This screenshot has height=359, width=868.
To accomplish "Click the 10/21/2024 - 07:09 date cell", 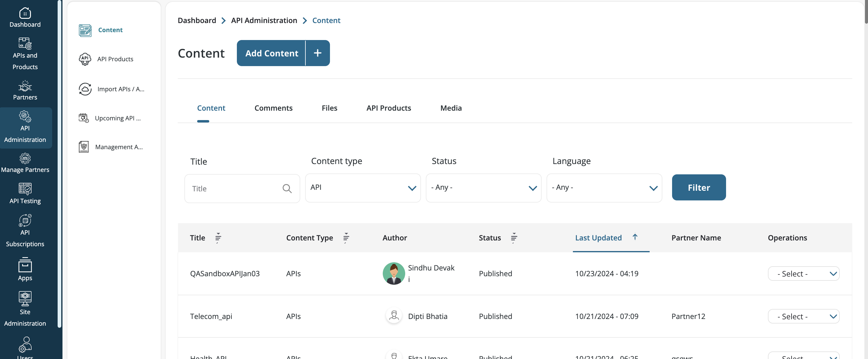I will tap(607, 316).
